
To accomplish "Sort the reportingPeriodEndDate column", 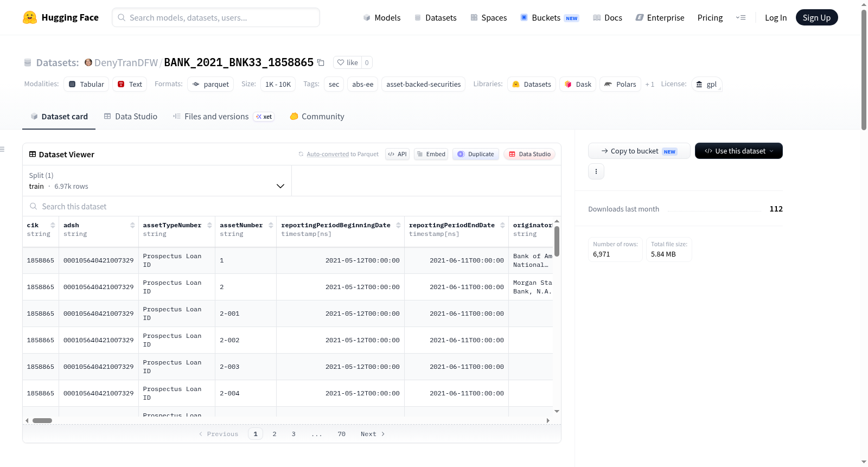I will (502, 225).
